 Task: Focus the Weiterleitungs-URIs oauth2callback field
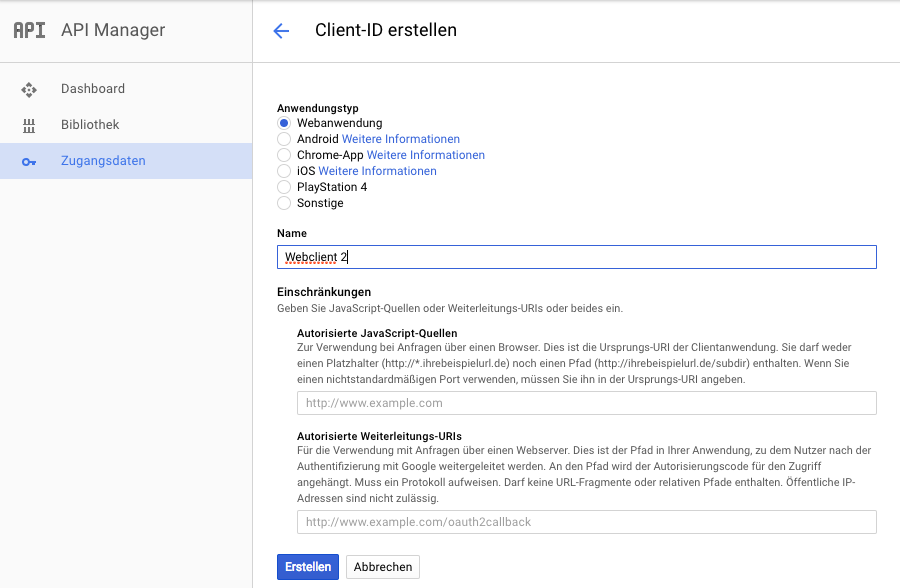click(x=587, y=522)
